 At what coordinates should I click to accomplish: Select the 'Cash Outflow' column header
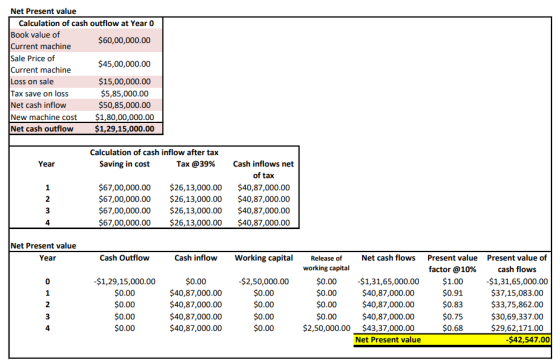124,258
